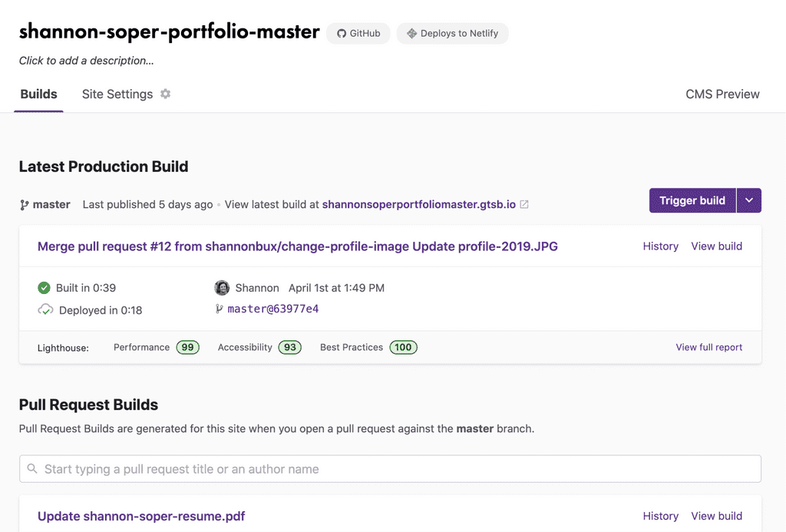Click the GitHub octocat icon badge
This screenshot has width=786, height=532.
(342, 34)
